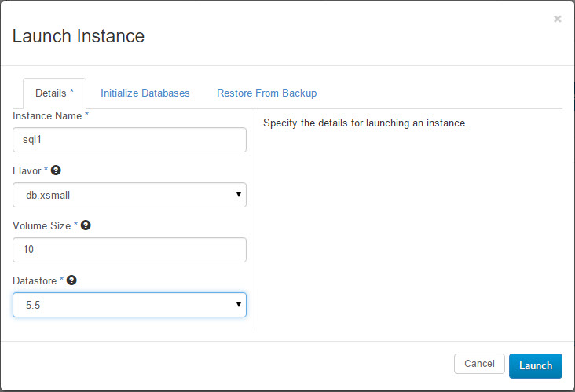Focus the Instance Name text field
Image resolution: width=575 pixels, height=392 pixels.
click(130, 140)
